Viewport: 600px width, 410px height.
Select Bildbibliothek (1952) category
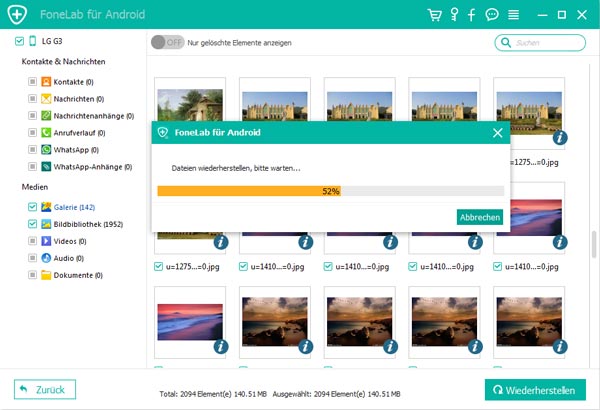tap(88, 224)
